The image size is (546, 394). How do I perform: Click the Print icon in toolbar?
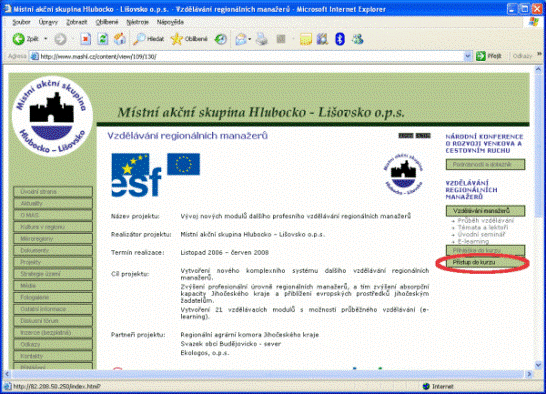tap(262, 39)
